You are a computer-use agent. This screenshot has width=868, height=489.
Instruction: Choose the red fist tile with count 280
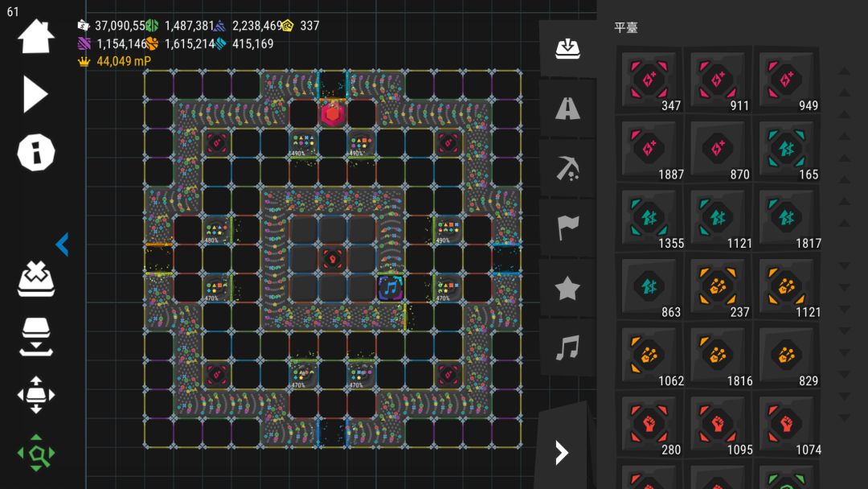pos(649,424)
